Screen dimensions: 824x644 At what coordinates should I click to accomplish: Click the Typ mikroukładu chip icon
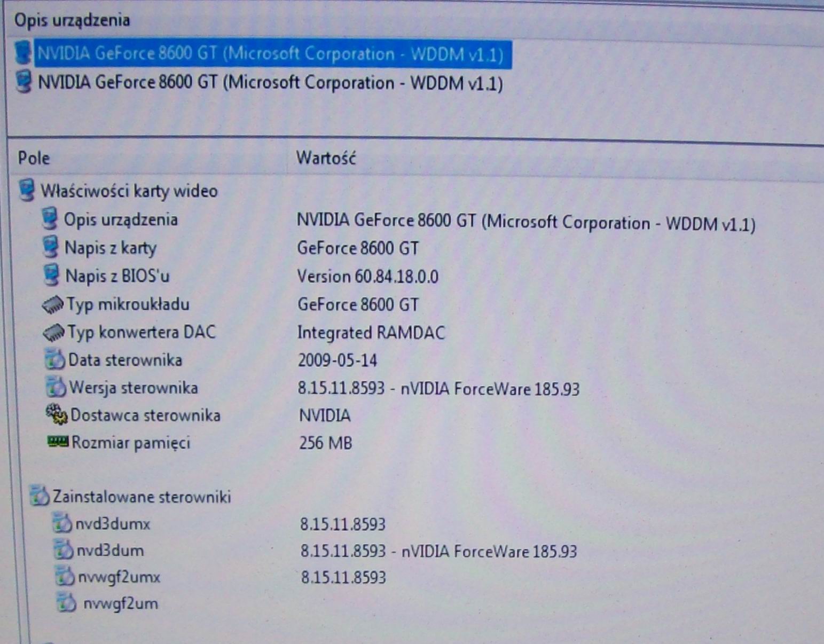[53, 305]
